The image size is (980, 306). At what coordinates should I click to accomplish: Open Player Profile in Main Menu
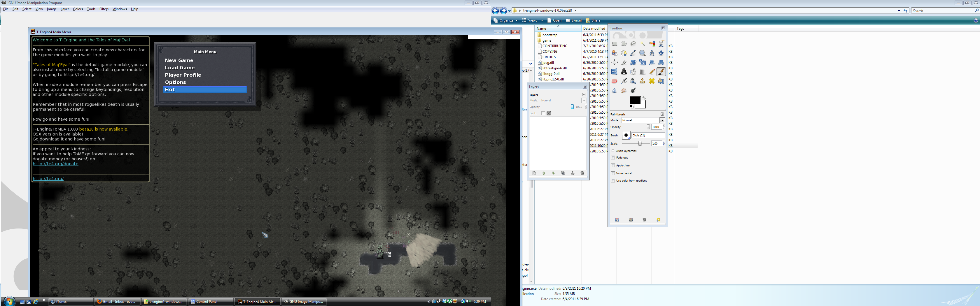183,75
